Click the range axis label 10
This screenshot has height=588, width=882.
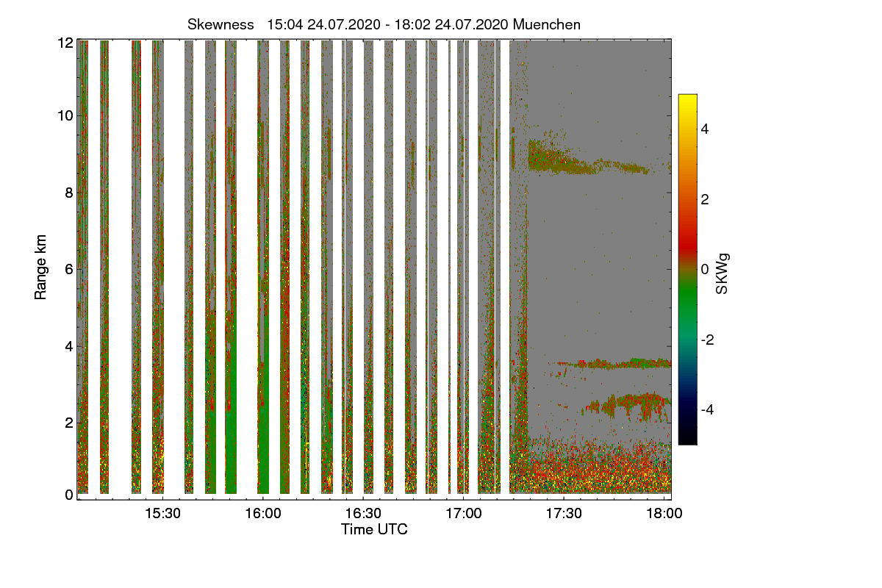(x=66, y=116)
